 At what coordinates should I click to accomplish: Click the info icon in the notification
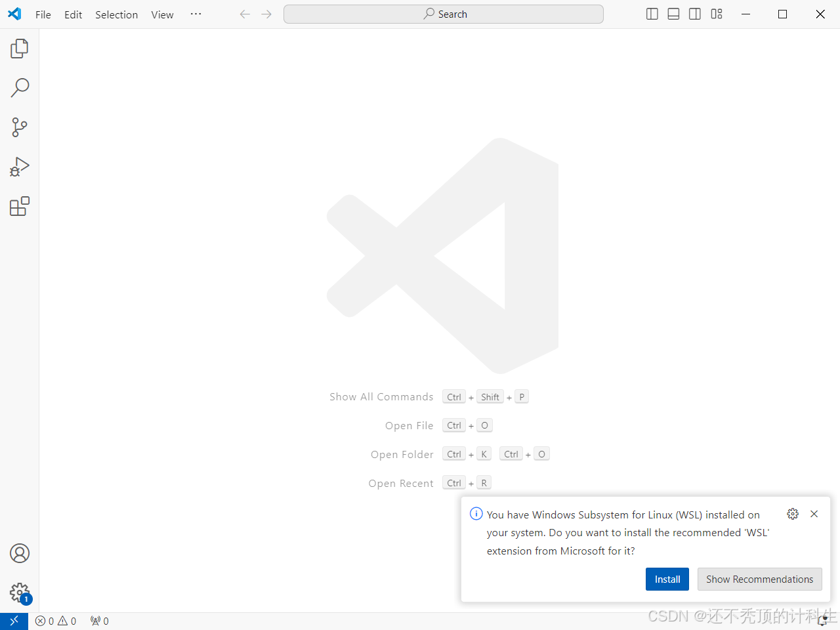pos(476,514)
